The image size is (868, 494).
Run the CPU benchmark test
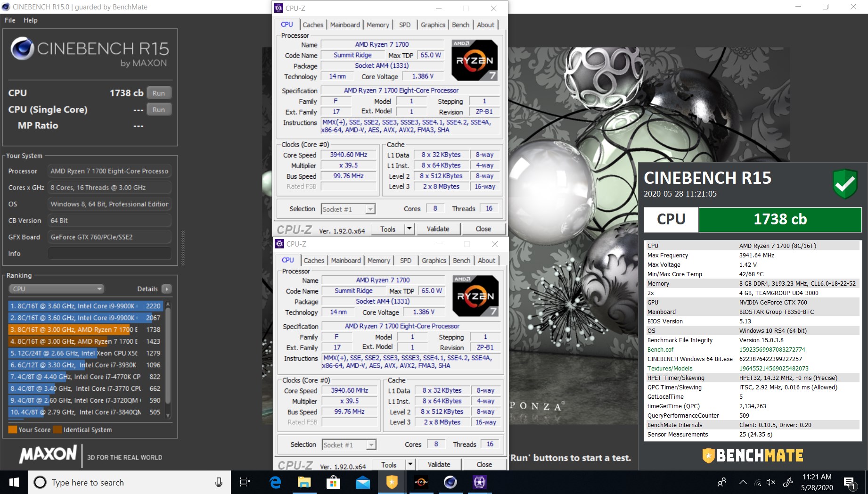coord(159,93)
